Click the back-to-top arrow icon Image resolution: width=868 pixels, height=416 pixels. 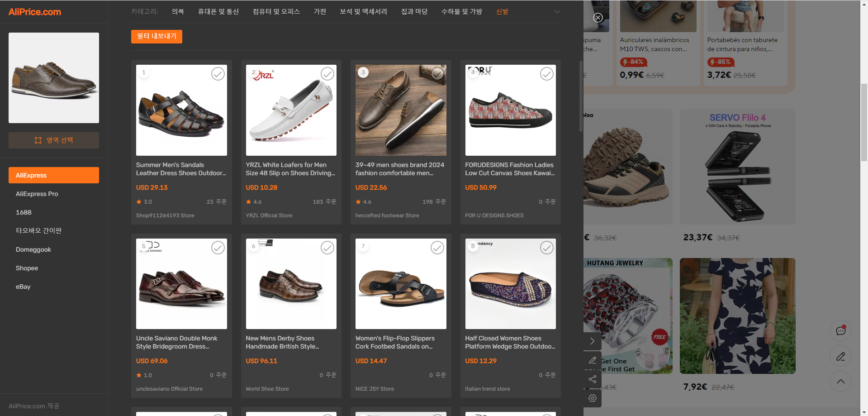(840, 382)
